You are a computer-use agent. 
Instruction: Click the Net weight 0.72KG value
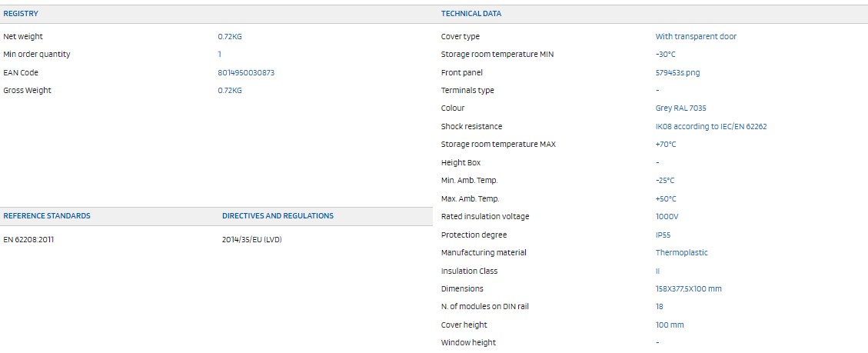pos(230,37)
